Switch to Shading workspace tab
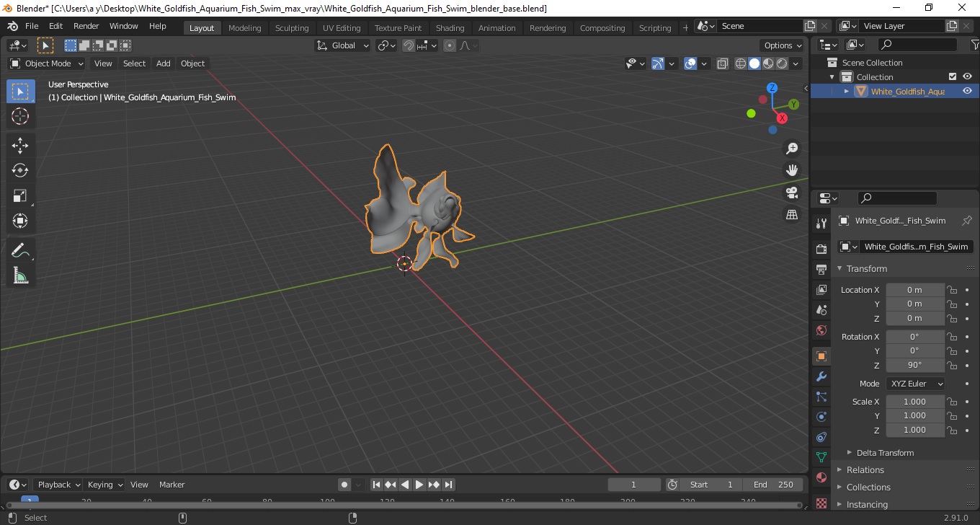Viewport: 980px width, 525px height. pos(450,28)
